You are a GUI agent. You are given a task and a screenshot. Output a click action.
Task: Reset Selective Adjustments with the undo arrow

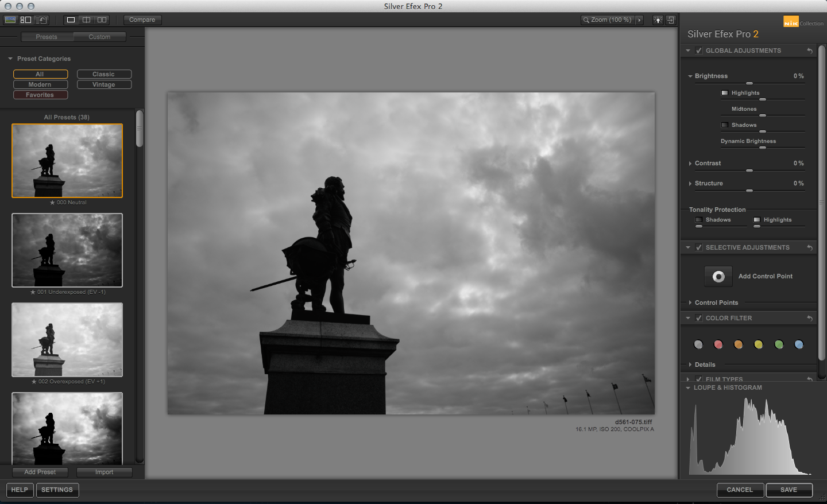[810, 247]
